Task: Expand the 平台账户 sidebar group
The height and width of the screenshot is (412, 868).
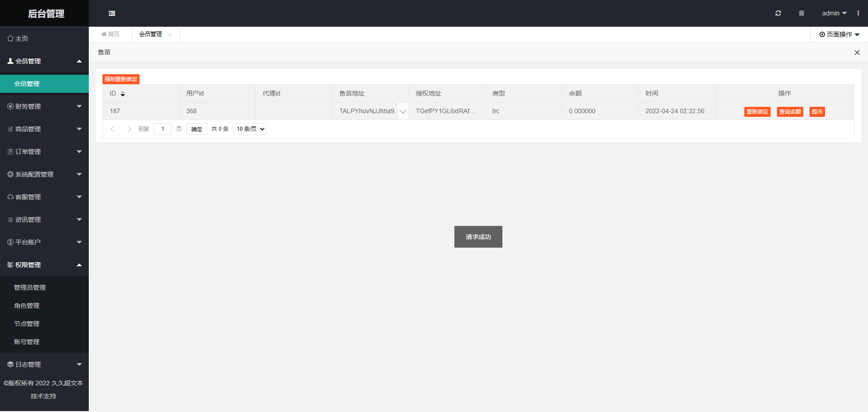Action: pos(44,242)
